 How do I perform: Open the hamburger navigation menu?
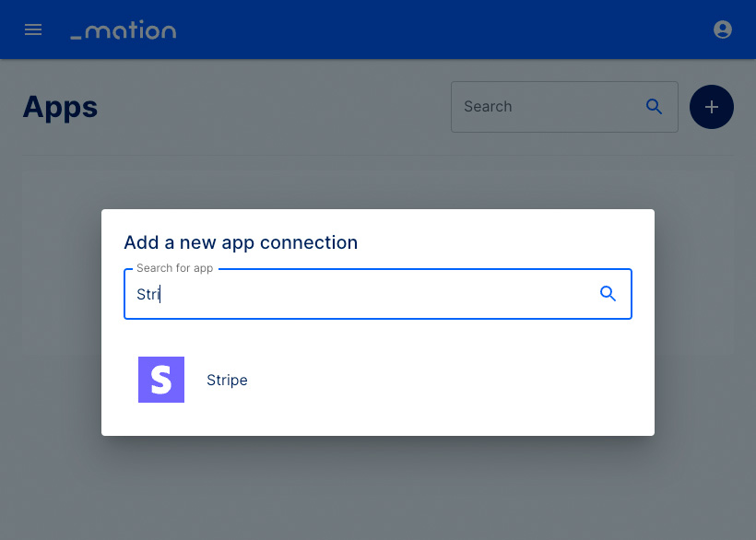pyautogui.click(x=33, y=29)
